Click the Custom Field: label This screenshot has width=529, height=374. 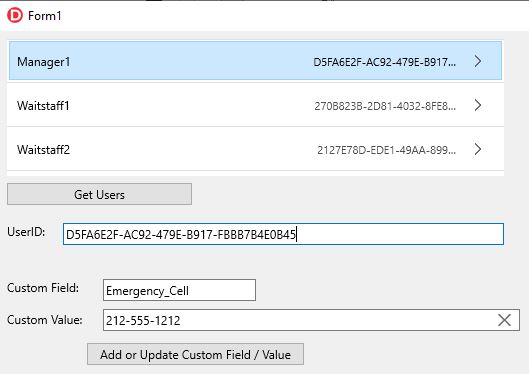coord(43,288)
